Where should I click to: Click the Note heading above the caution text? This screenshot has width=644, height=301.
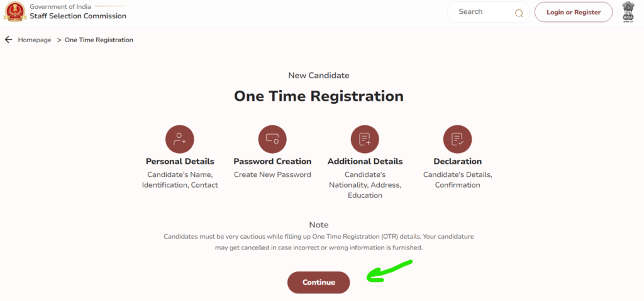[319, 225]
